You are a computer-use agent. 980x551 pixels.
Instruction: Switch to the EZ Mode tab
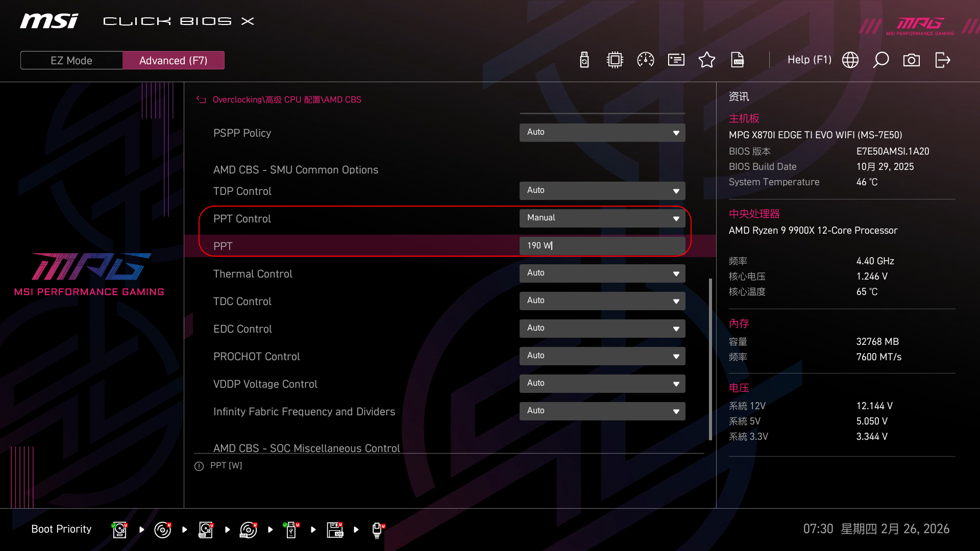click(x=71, y=60)
